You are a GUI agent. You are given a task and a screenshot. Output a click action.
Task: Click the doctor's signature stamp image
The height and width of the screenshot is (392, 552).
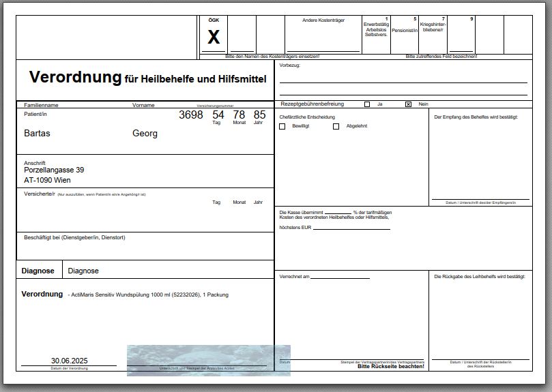pos(208,360)
